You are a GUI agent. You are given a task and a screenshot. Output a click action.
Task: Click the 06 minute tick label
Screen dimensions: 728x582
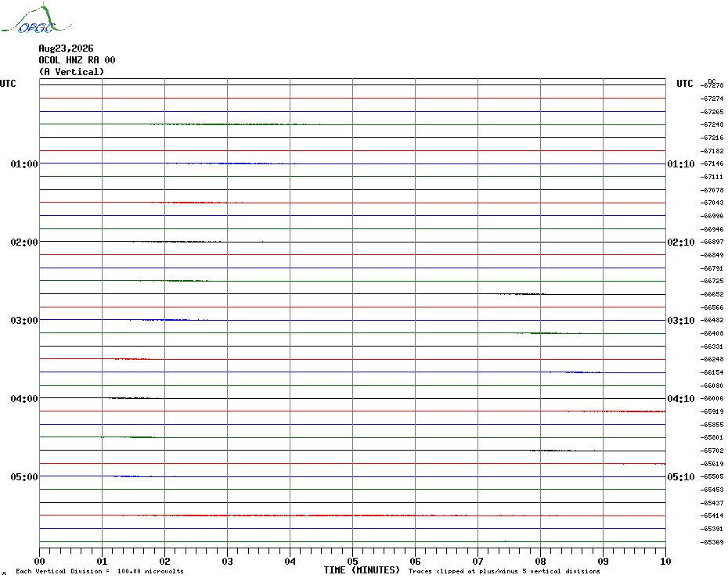tap(416, 561)
